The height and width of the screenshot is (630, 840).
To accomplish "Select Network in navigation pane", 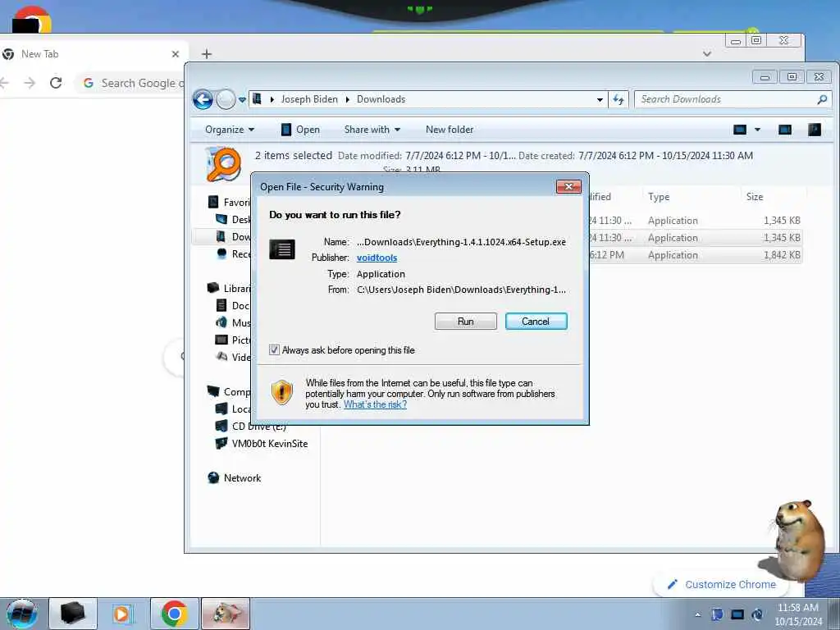I will [x=242, y=478].
